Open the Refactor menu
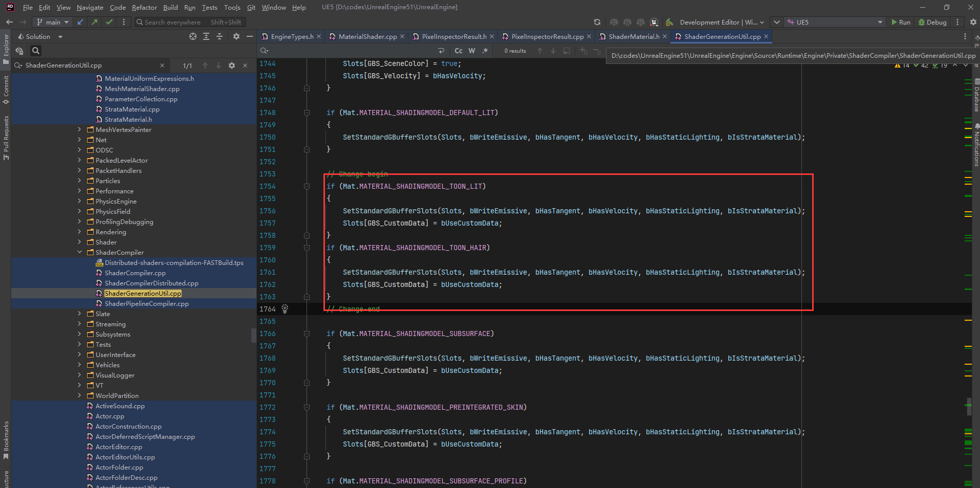This screenshot has width=980, height=488. [x=144, y=7]
